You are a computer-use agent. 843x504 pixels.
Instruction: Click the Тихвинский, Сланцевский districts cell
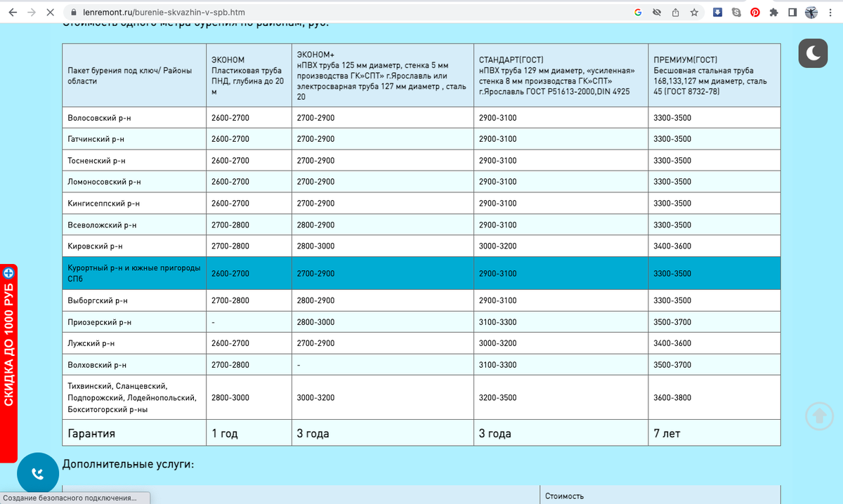click(134, 397)
